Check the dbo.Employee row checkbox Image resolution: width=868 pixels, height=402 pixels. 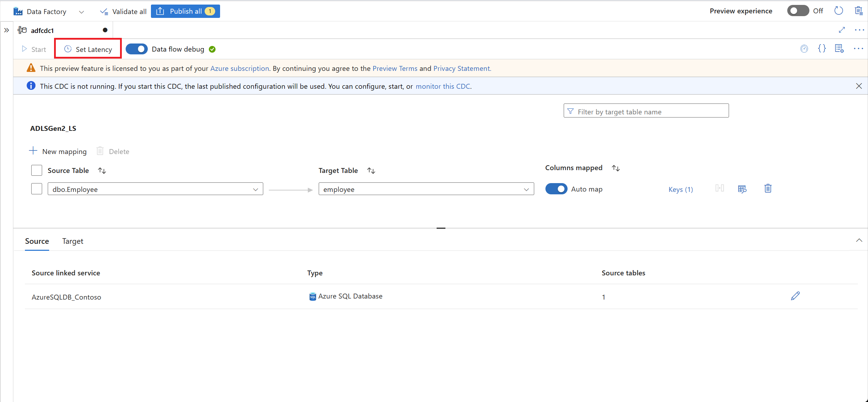pyautogui.click(x=37, y=189)
